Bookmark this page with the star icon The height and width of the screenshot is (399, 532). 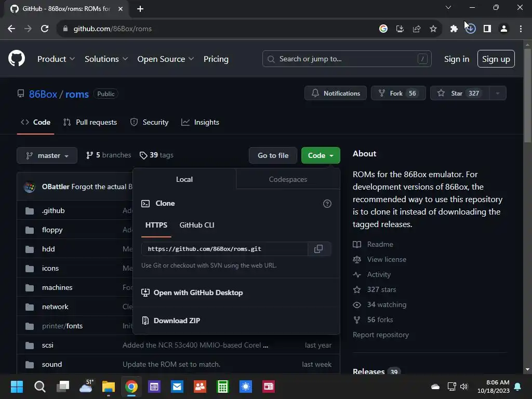point(433,29)
